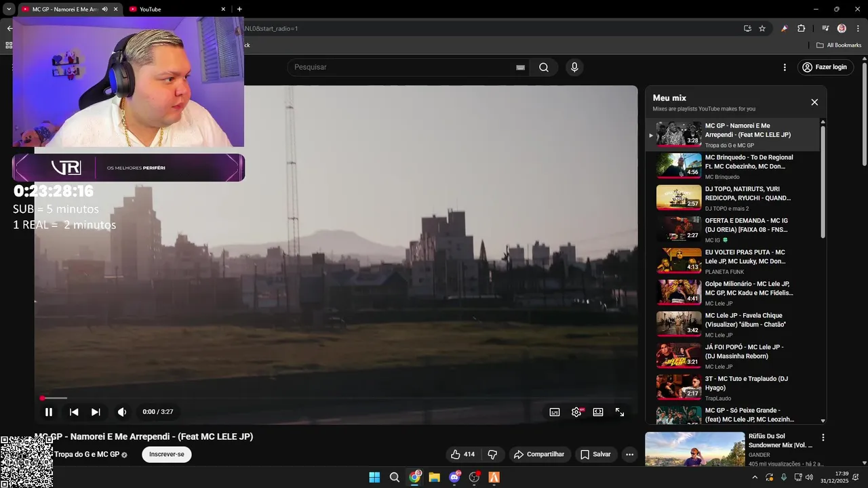
Task: Open the Windows Start menu
Action: click(374, 477)
